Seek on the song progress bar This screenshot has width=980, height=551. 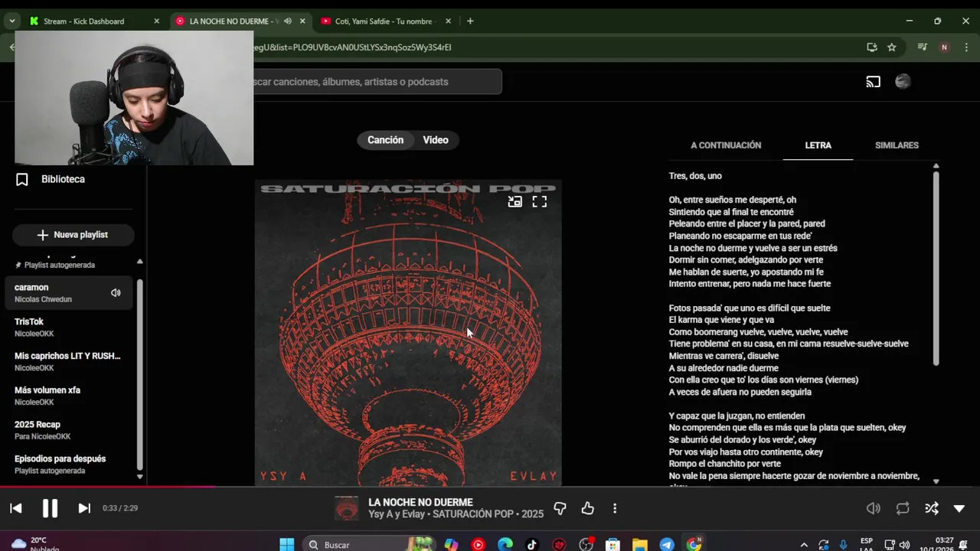[x=490, y=487]
